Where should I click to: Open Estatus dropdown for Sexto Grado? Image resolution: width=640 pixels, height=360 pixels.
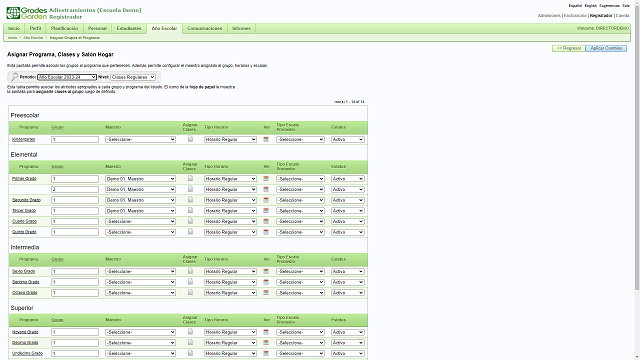pos(348,271)
